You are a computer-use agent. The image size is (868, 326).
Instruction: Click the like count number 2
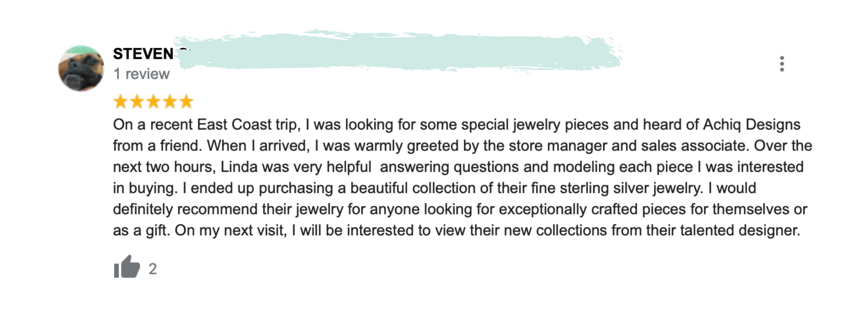153,269
